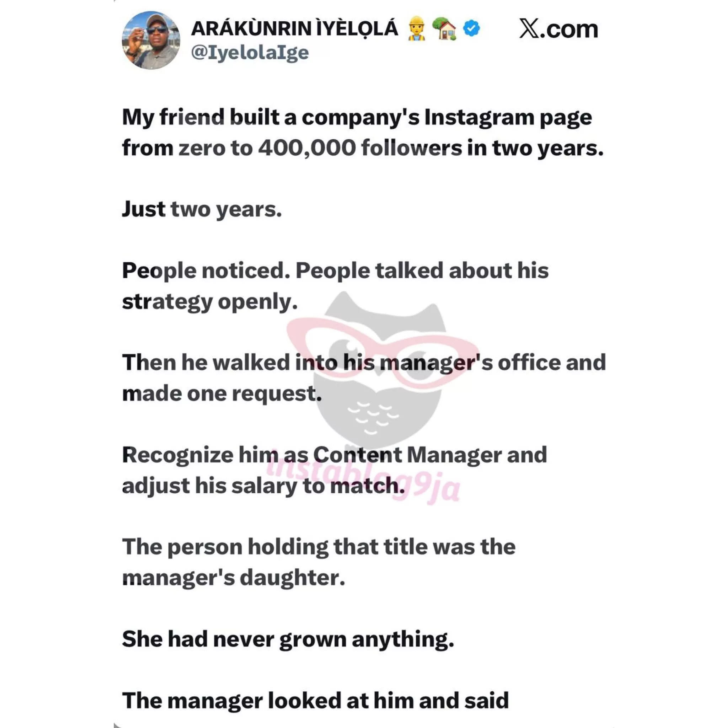Click the "strategy openly." line
Image resolution: width=728 pixels, height=728 pixels.
tap(209, 302)
